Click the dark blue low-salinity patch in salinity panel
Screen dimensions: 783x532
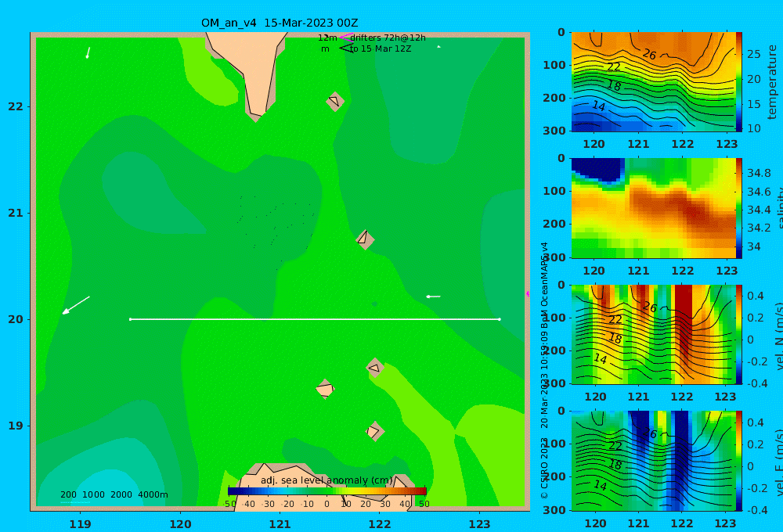(598, 169)
